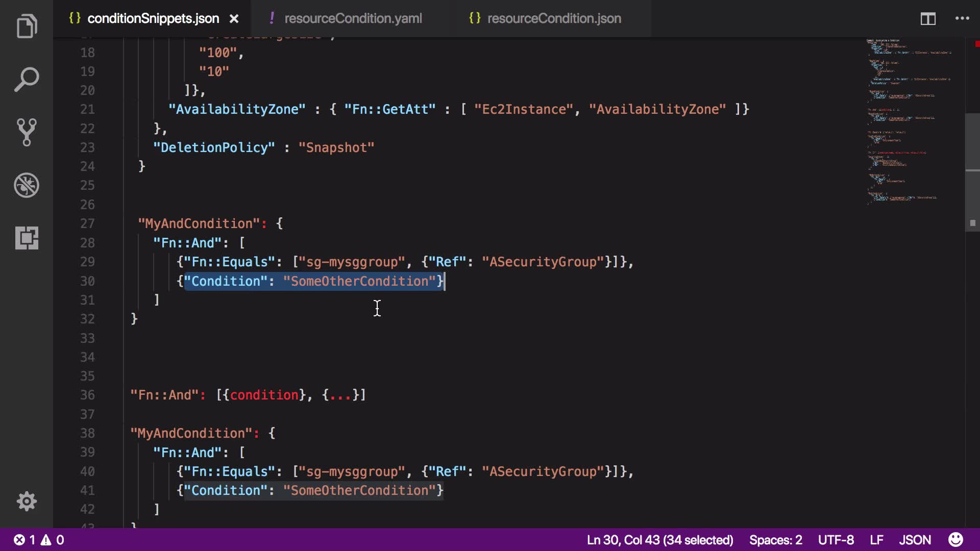The width and height of the screenshot is (980, 551).
Task: Open the Explorer files icon
Action: click(27, 27)
